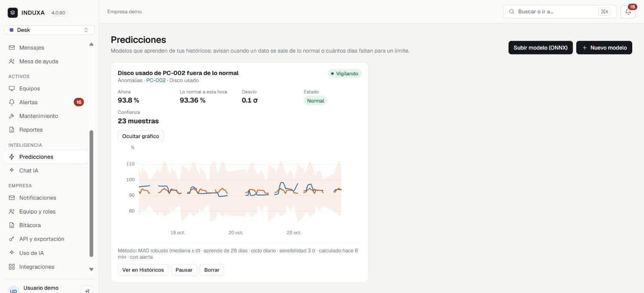Click the logout arrow icon beside Usuario demo
Viewport: 644px width, 293px height.
click(x=86, y=290)
